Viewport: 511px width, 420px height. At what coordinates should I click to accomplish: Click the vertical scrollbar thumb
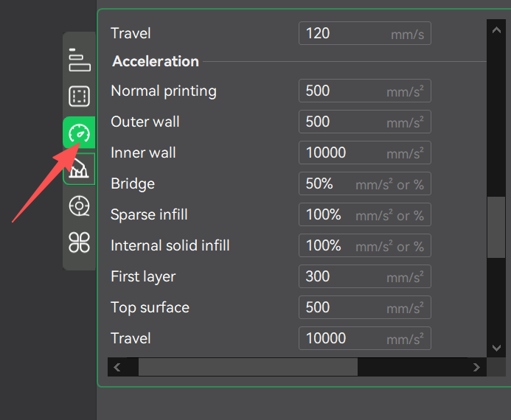[x=495, y=228]
